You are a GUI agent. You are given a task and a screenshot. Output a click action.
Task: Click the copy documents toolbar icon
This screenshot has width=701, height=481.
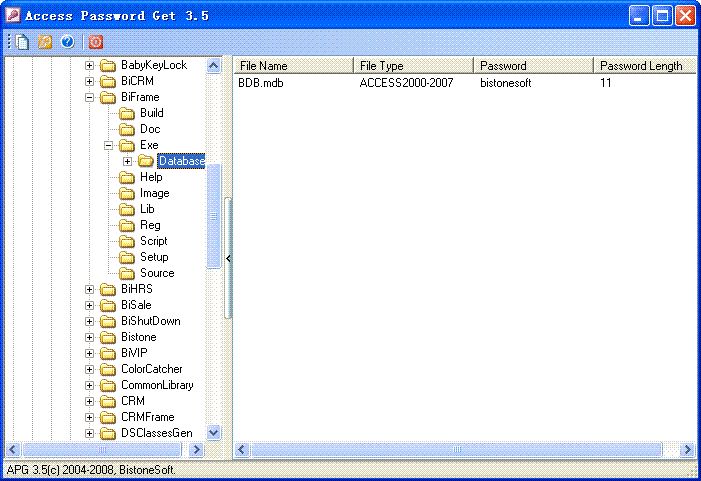[x=22, y=42]
